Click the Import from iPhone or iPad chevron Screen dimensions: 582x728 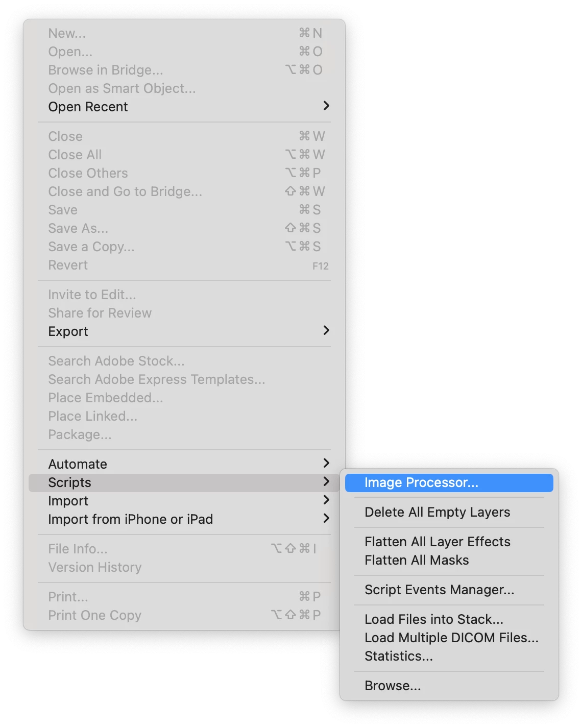(326, 518)
